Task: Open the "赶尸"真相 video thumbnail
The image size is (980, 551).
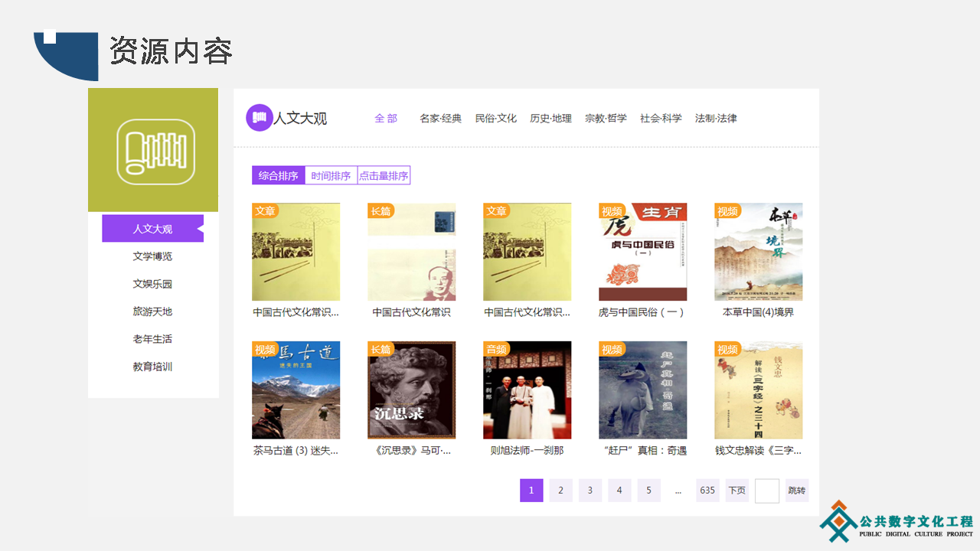Action: pos(643,390)
